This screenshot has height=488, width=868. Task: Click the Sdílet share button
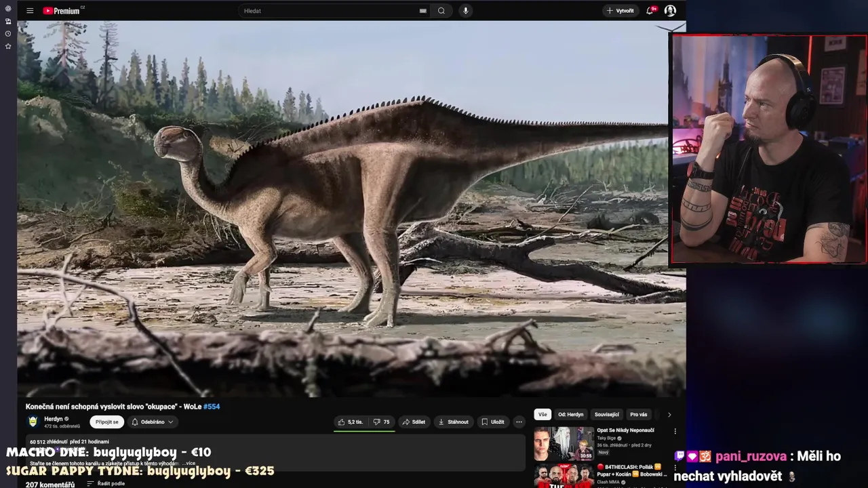click(414, 422)
